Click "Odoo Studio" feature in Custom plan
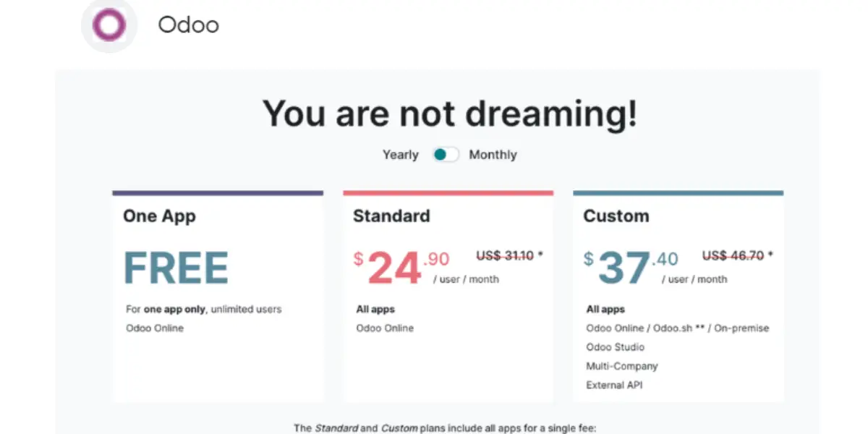The height and width of the screenshot is (434, 868). point(615,347)
